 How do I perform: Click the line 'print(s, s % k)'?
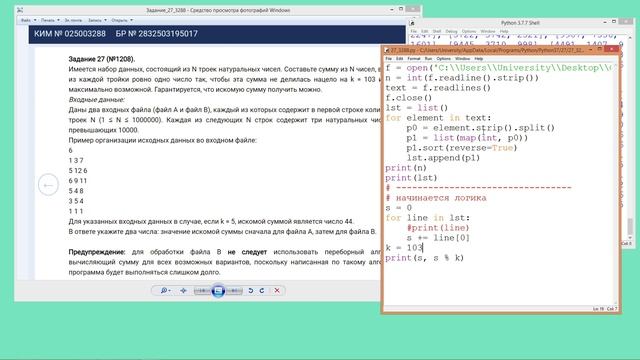424,258
